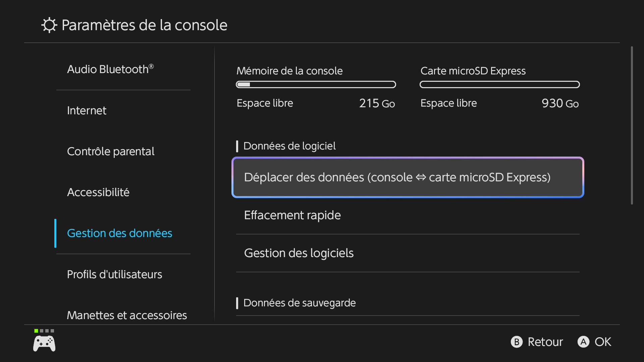The image size is (644, 362).
Task: Click the OK label
Action: pyautogui.click(x=602, y=342)
